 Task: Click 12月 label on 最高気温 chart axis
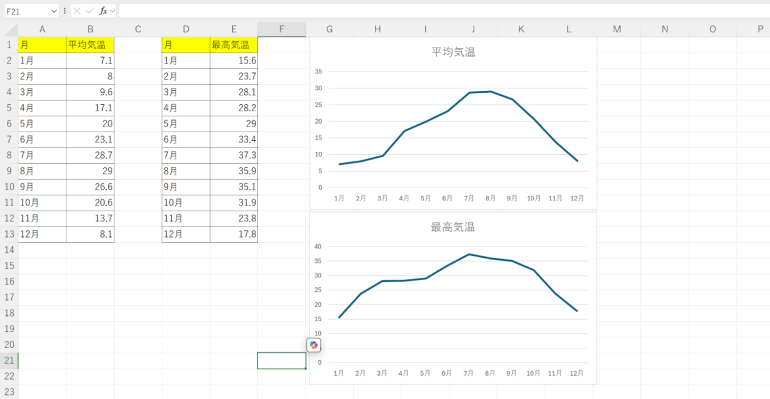pyautogui.click(x=577, y=373)
